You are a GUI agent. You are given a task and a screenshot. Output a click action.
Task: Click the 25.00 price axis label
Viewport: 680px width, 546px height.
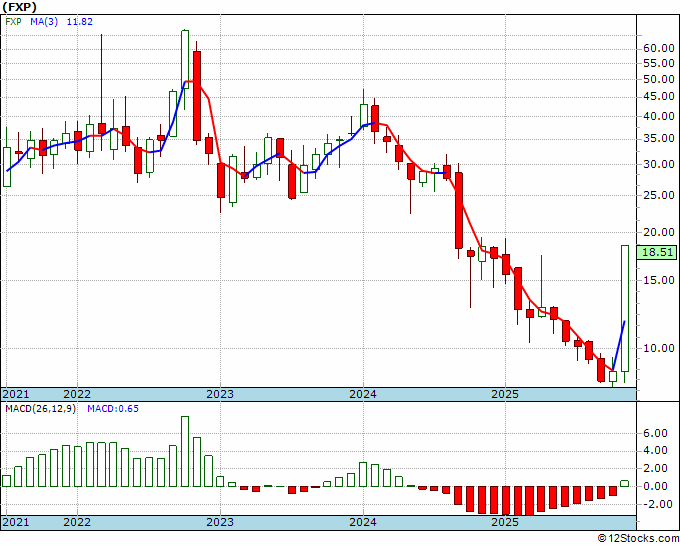pyautogui.click(x=658, y=195)
